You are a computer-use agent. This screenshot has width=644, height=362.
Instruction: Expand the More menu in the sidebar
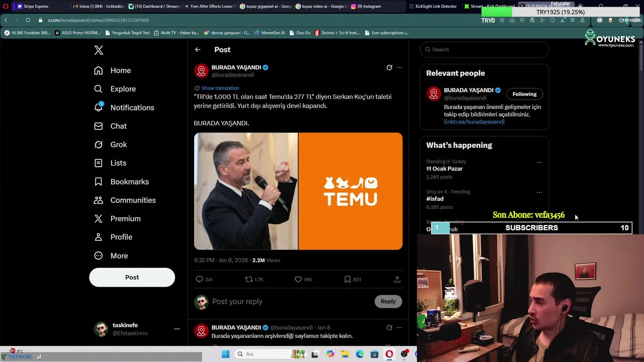[111, 256]
